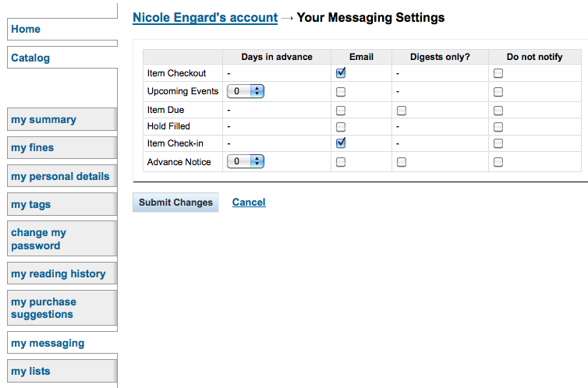Uncheck Email for Item Checkout
This screenshot has width=588, height=388.
click(x=341, y=73)
